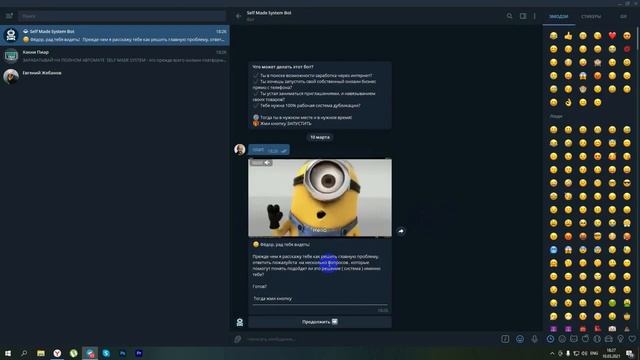The height and width of the screenshot is (360, 640).
Task: Open Skype from the taskbar
Action: (x=106, y=353)
